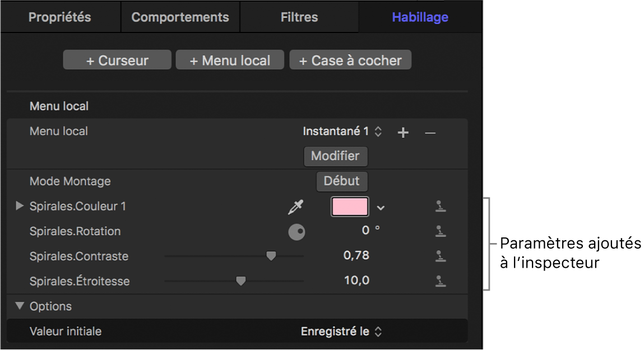Open the color options chevron next to the swatch
The width and height of the screenshot is (644, 350).
pos(381,207)
